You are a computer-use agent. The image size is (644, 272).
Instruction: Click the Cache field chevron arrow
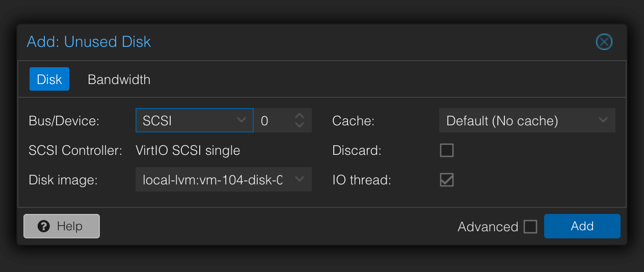click(603, 121)
